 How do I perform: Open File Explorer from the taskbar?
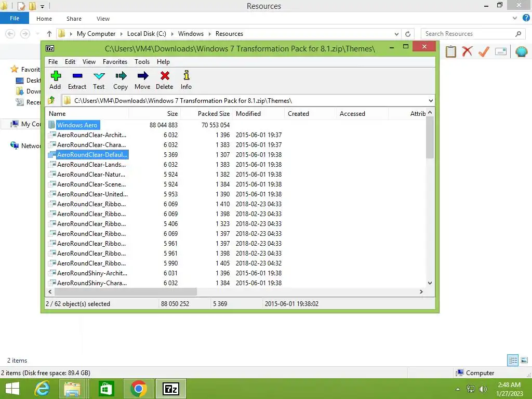pyautogui.click(x=72, y=389)
